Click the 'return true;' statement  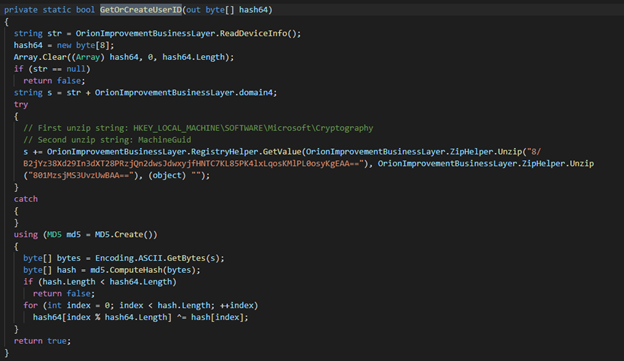click(42, 341)
